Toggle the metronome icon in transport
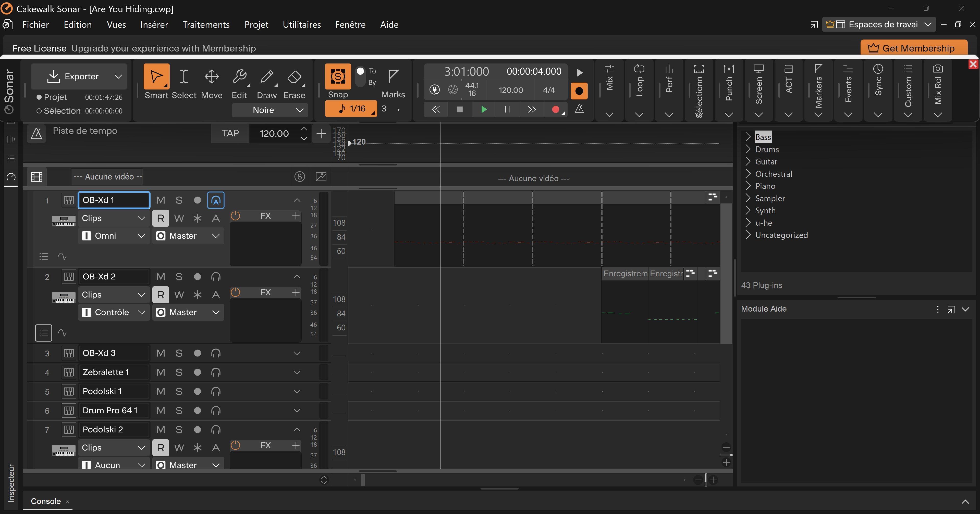The width and height of the screenshot is (980, 514). click(579, 109)
